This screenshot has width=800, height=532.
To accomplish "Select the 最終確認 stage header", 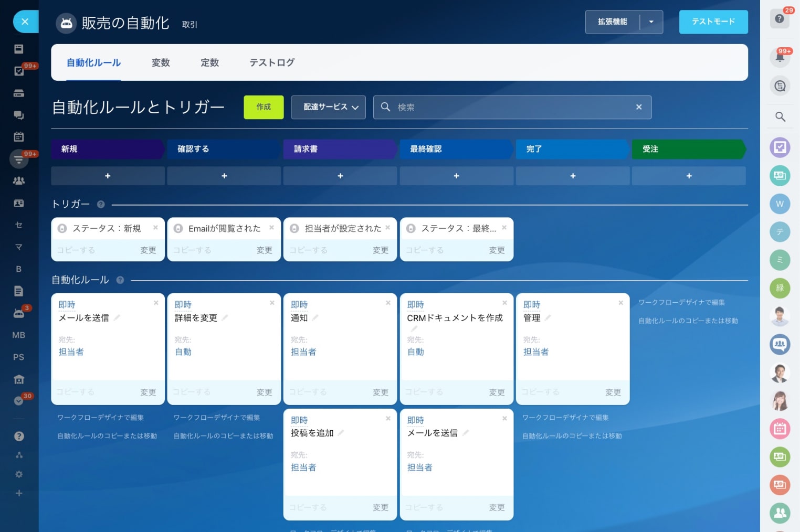I will click(x=456, y=149).
